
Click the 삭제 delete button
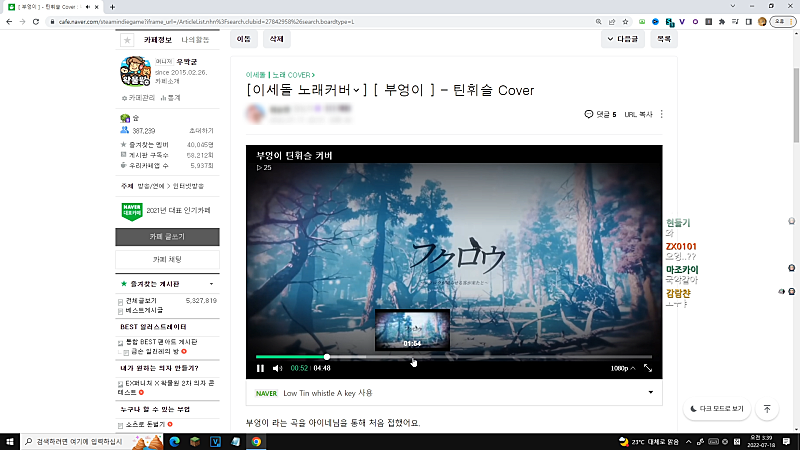tap(275, 39)
